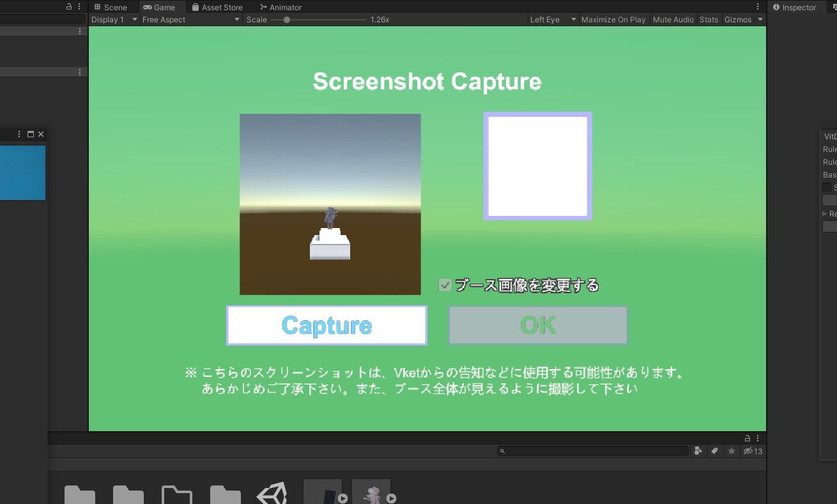The height and width of the screenshot is (504, 837).
Task: Expand the dark prefab's play arrow
Action: [343, 498]
